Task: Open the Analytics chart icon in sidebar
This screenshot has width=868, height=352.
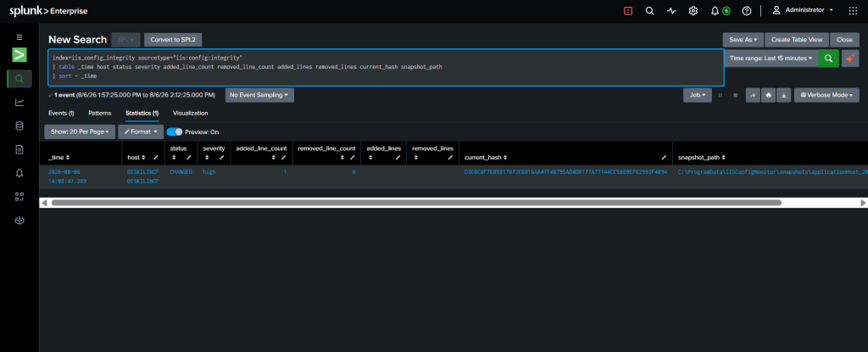Action: (19, 102)
